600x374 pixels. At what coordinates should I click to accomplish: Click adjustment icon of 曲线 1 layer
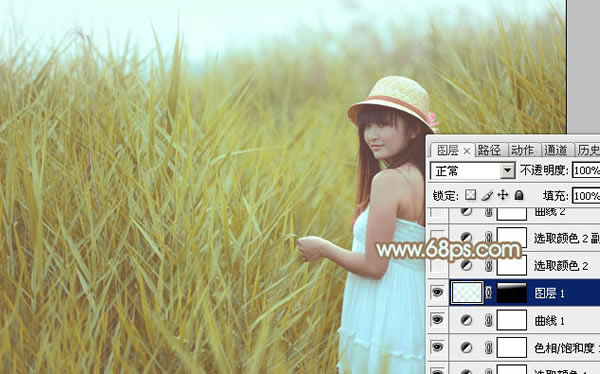click(466, 320)
